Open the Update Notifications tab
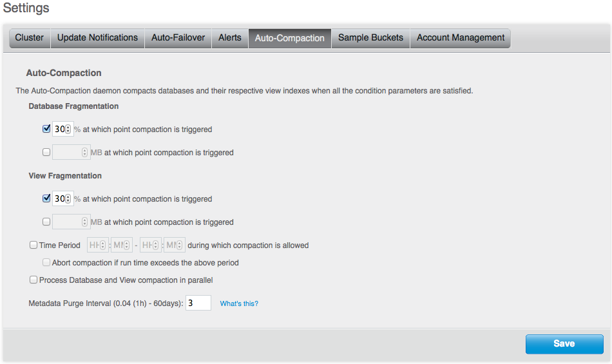This screenshot has width=612, height=364. 97,38
